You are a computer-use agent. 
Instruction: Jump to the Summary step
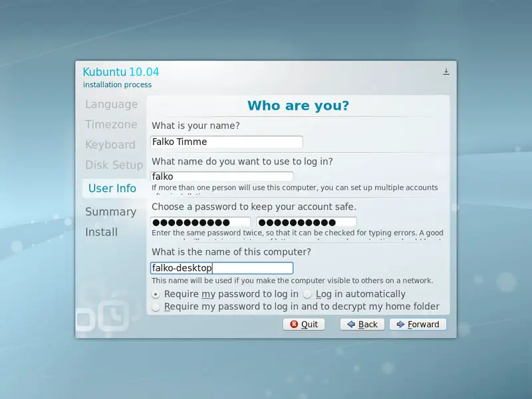click(x=110, y=211)
